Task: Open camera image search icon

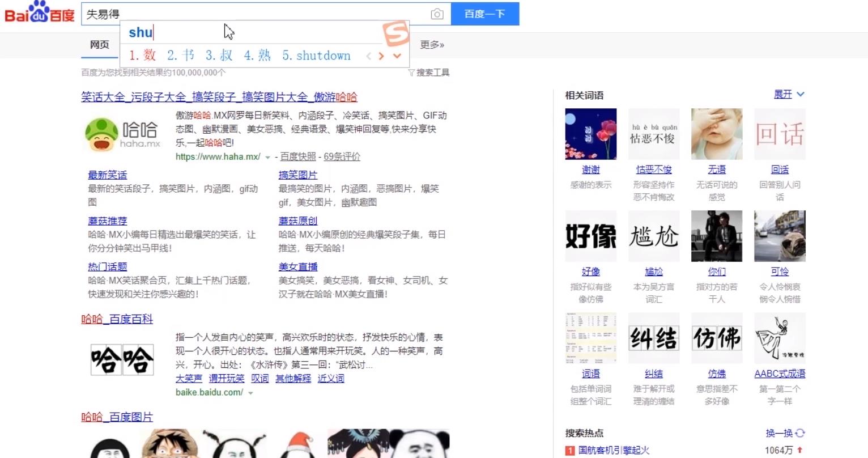Action: tap(437, 14)
